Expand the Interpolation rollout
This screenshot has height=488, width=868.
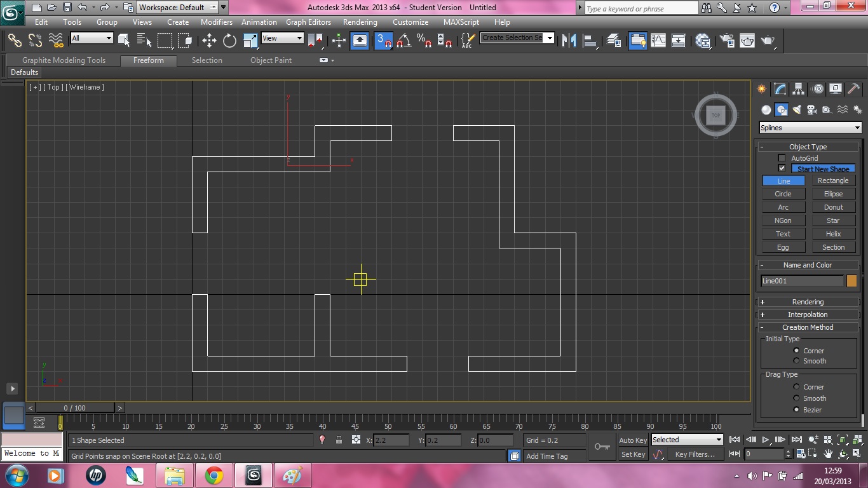[x=808, y=315]
